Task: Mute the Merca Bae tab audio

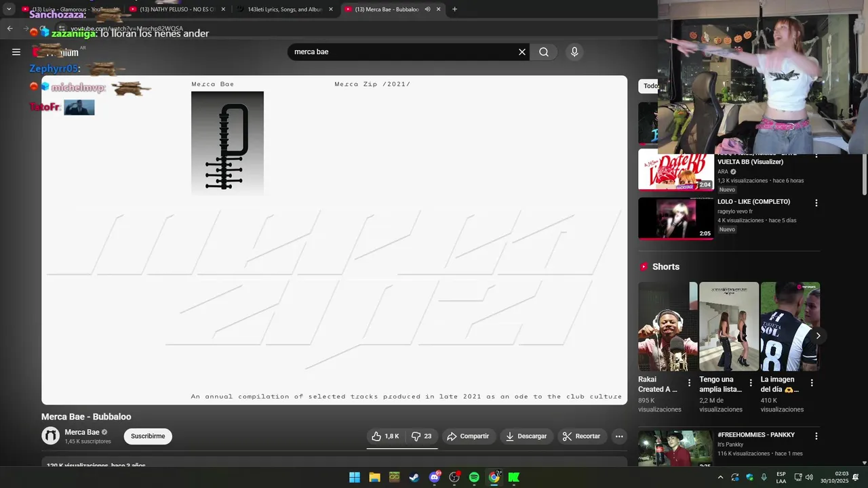Action: pos(427,9)
